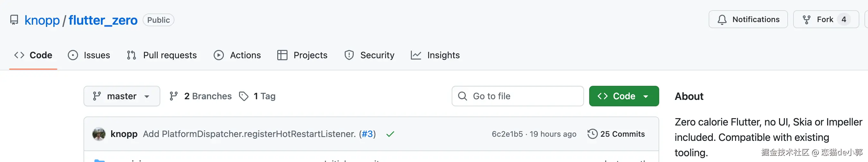868x162 pixels.
Task: Switch to the Issues tab
Action: (89, 55)
